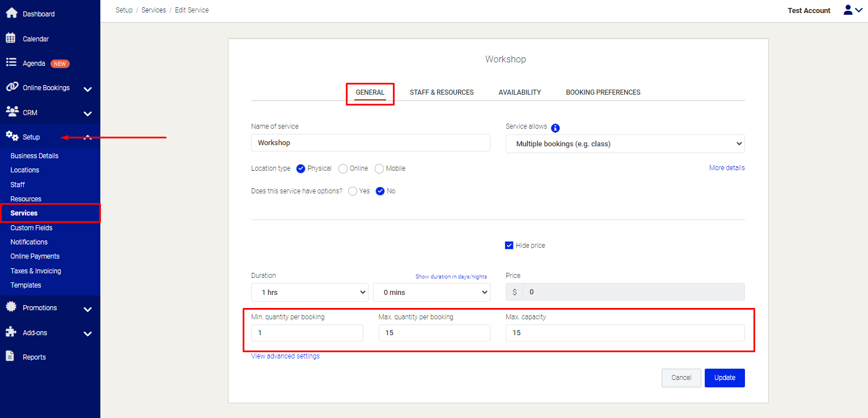
Task: Choose Yes for service options
Action: [353, 191]
